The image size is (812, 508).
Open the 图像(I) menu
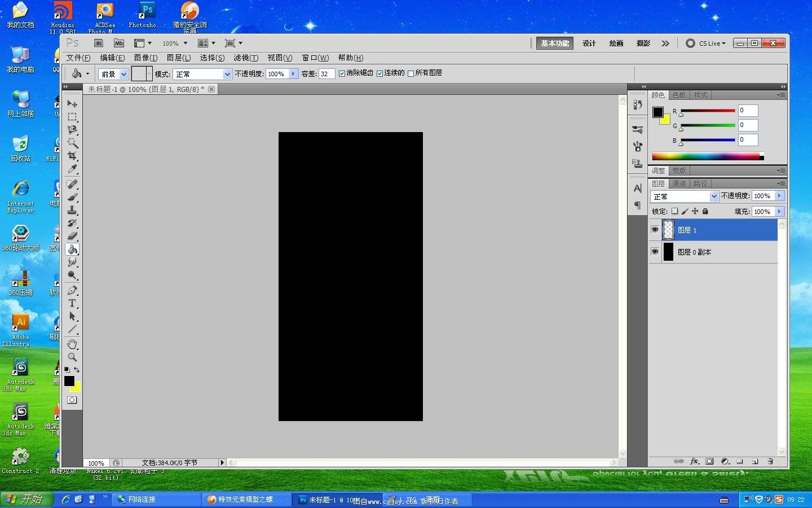point(145,58)
